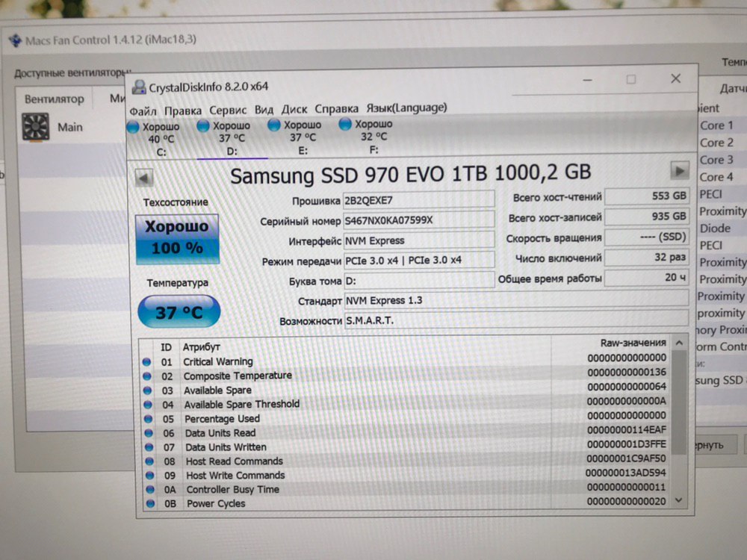The width and height of the screenshot is (747, 560).
Task: Select Core 1 sensor in Macs Fan Control
Action: coord(716,125)
